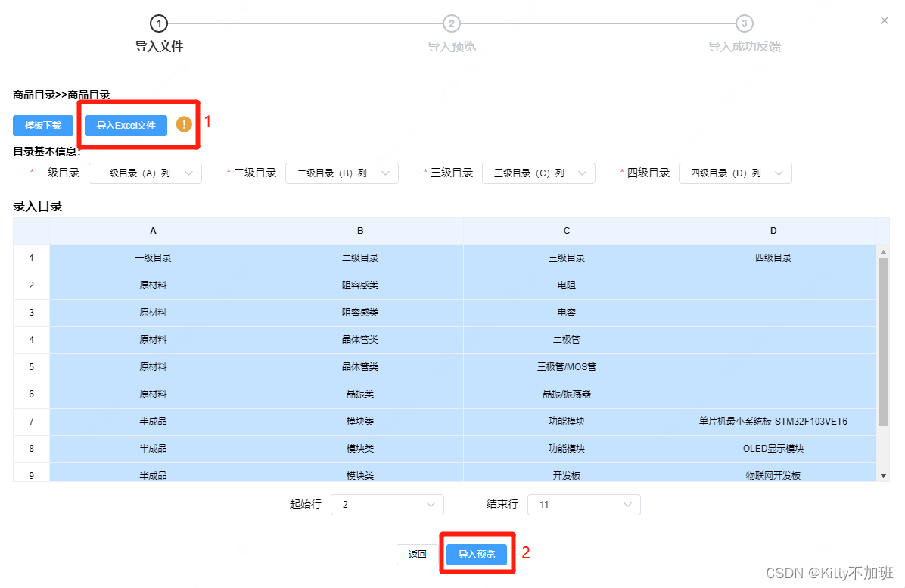Viewport: 905px width, 588px height.
Task: Click step 2 circle 导入预览
Action: [x=451, y=23]
